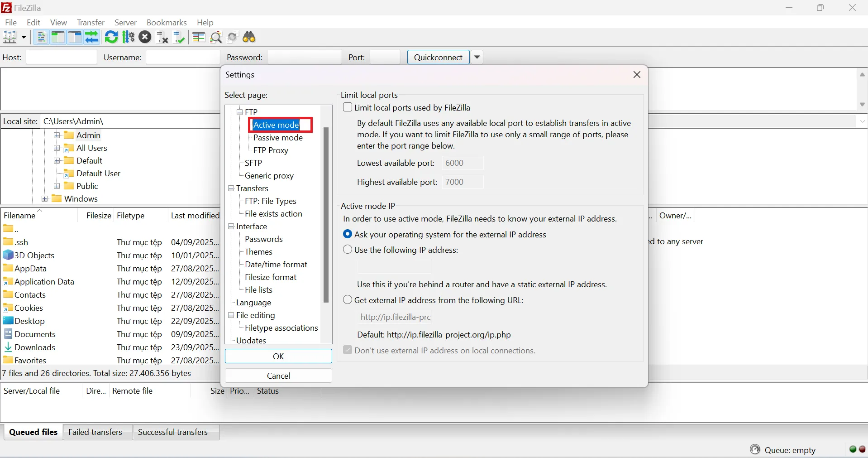The height and width of the screenshot is (458, 868).
Task: Open the Quickconnect history dropdown arrow
Action: pyautogui.click(x=477, y=58)
